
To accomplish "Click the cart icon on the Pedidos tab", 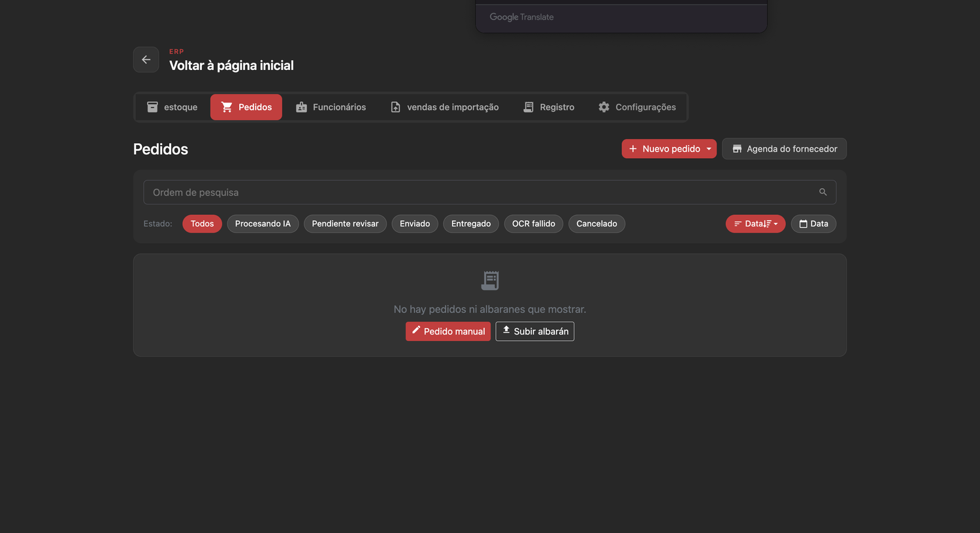I will 227,107.
